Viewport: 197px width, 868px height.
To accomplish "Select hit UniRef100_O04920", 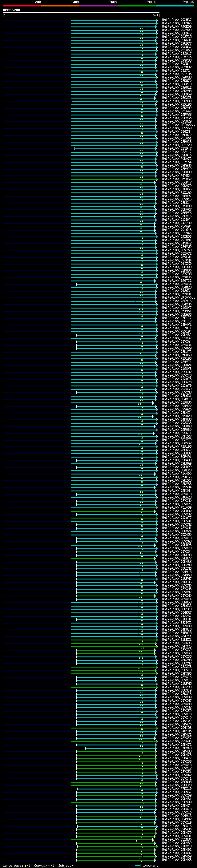I will [x=177, y=406].
